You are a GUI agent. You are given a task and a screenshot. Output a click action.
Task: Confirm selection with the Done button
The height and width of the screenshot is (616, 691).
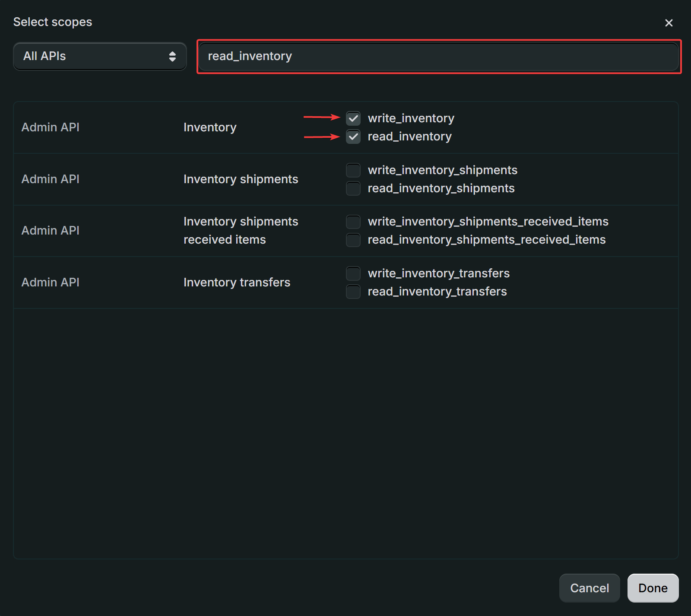click(x=653, y=588)
